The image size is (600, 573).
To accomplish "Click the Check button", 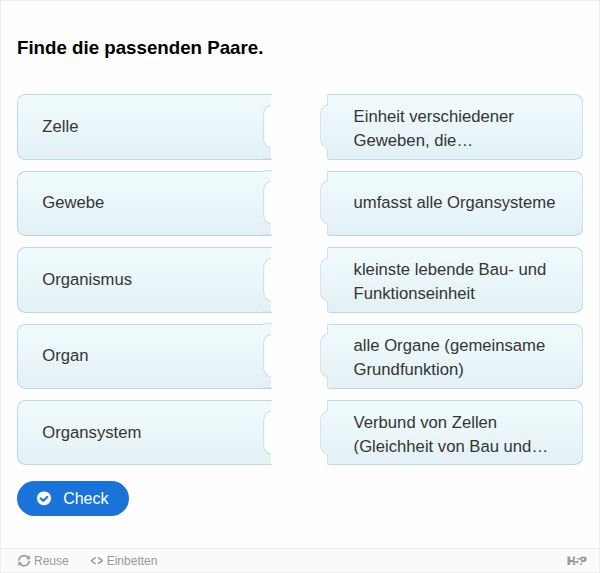I will click(x=73, y=498).
